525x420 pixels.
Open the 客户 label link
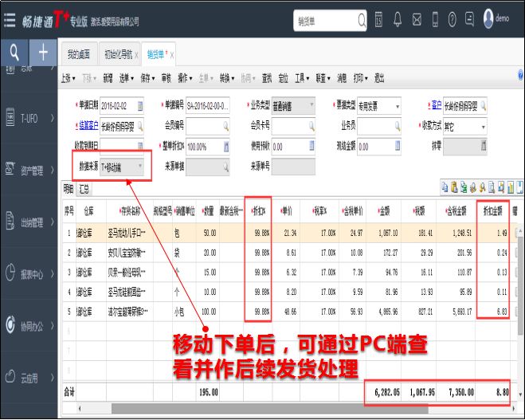[436, 105]
